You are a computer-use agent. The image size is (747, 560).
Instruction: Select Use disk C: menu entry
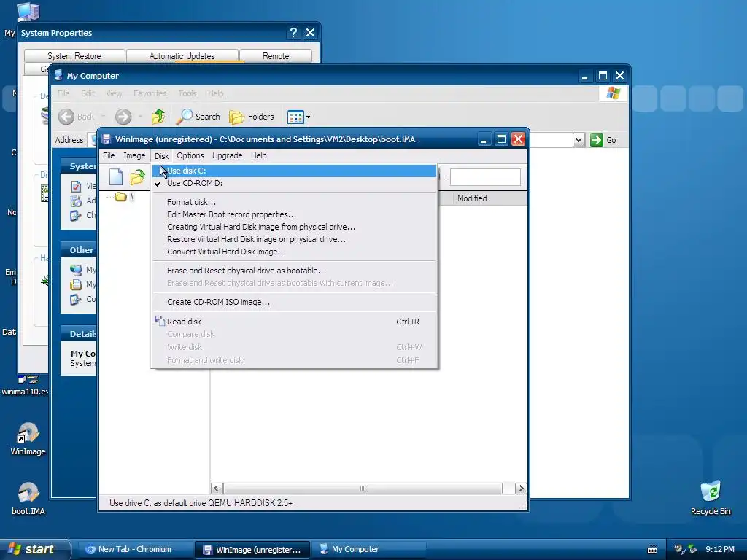294,171
